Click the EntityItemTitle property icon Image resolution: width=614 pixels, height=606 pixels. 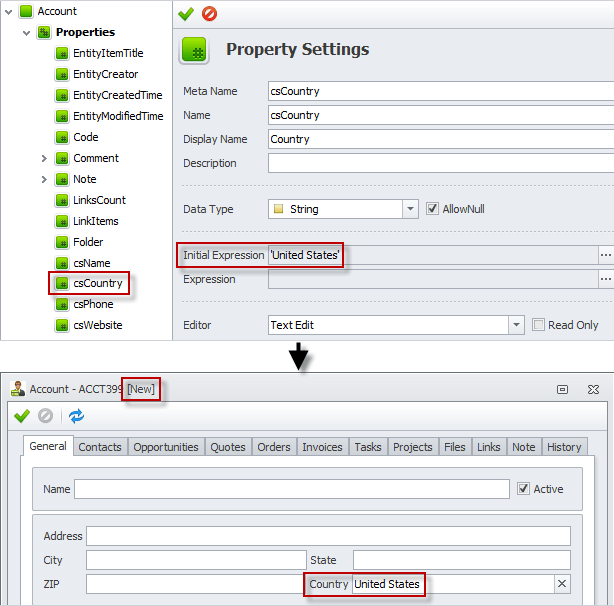tap(61, 53)
